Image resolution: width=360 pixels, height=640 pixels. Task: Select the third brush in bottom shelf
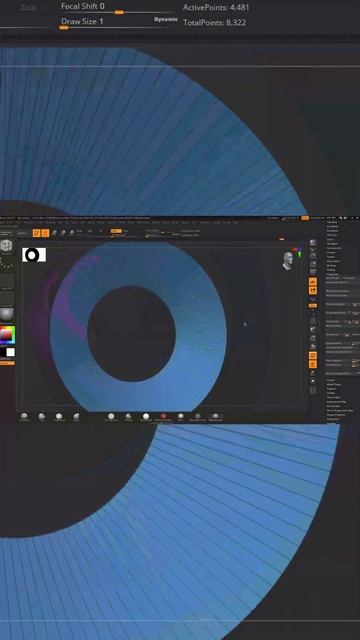(59, 416)
